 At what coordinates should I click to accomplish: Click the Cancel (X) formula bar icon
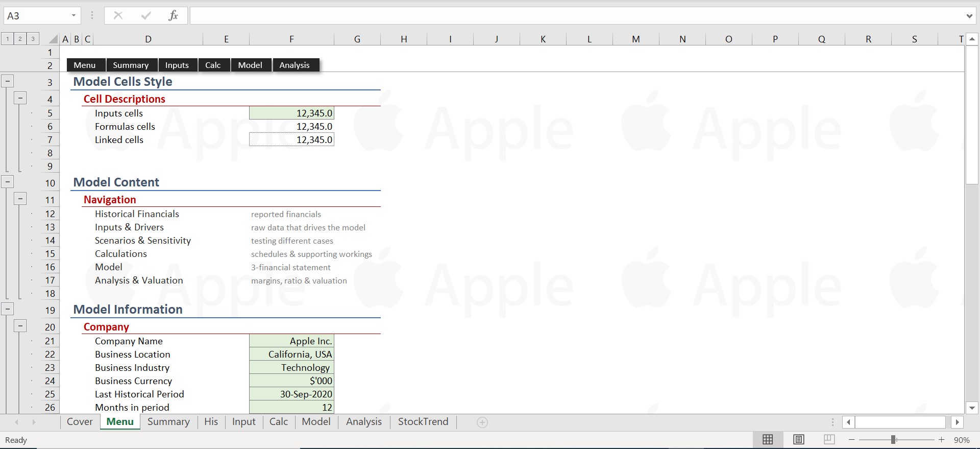[118, 15]
